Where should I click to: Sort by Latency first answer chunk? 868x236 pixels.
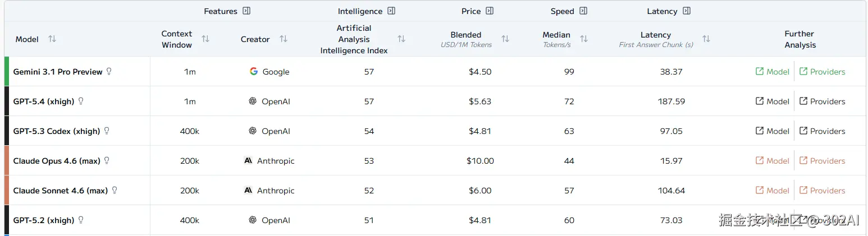click(x=706, y=39)
